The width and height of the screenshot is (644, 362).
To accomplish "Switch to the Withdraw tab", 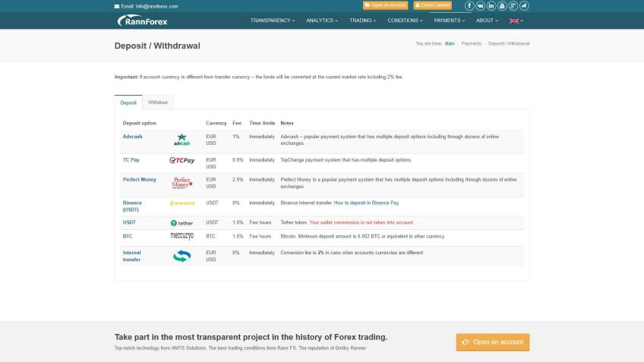I will [158, 102].
